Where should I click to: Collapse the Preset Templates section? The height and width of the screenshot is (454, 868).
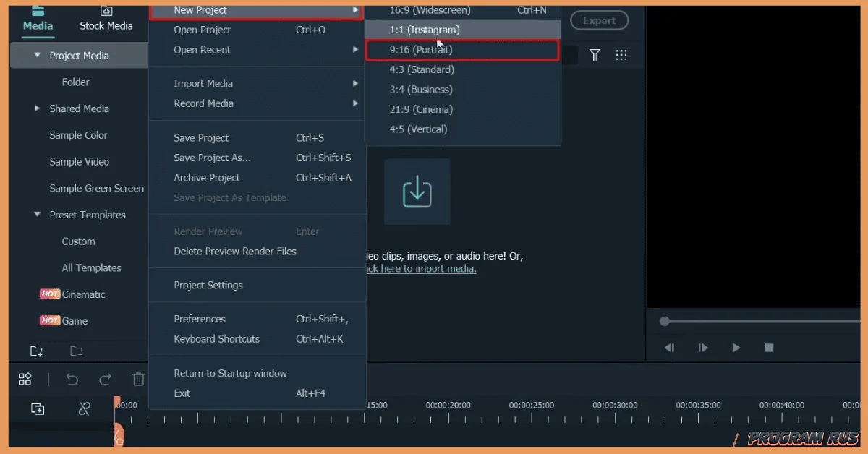click(x=38, y=215)
